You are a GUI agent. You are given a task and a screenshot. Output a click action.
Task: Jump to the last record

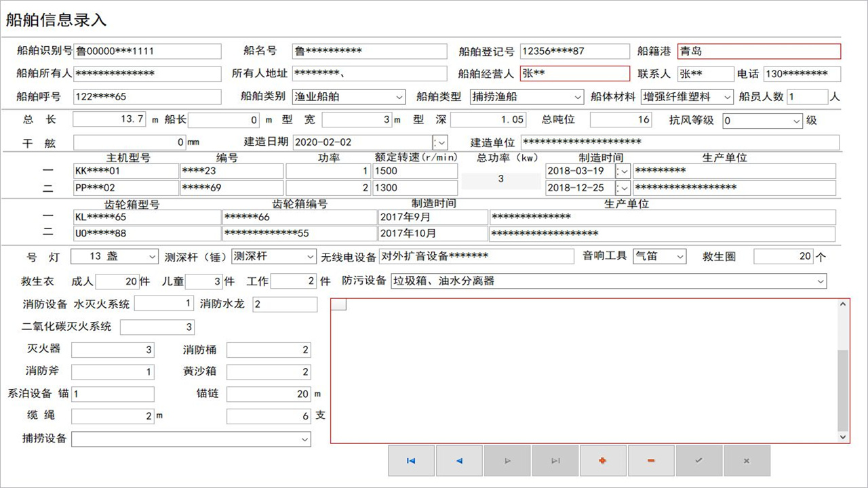(x=555, y=461)
